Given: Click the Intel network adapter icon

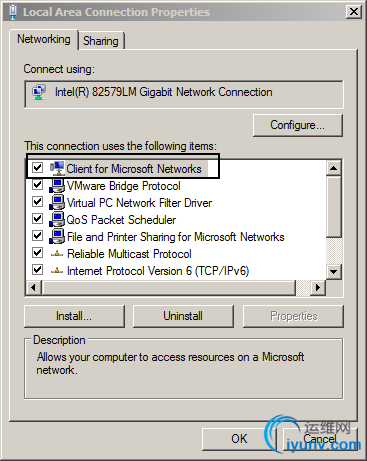Looking at the screenshot, I should [x=39, y=92].
